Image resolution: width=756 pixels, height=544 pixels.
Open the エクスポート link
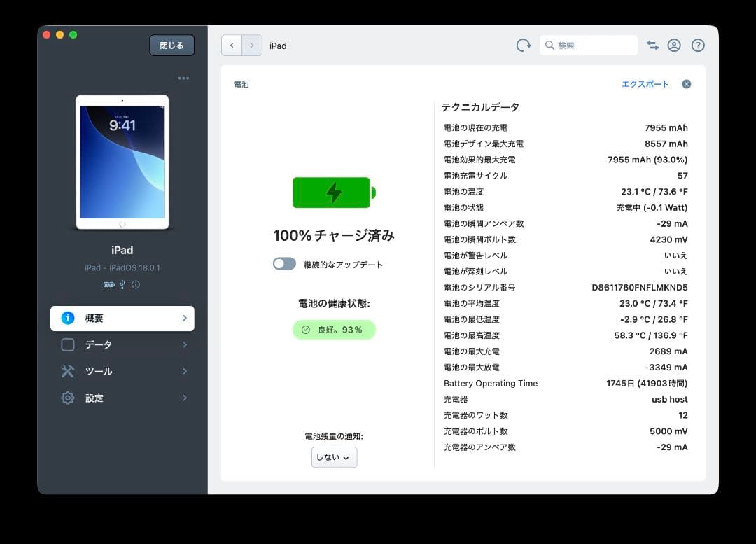[x=645, y=83]
